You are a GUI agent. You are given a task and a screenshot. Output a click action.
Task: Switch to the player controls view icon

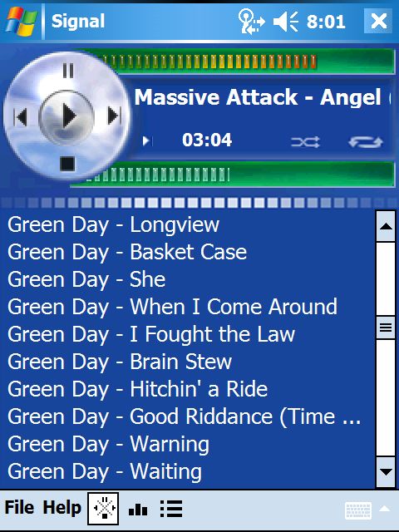[x=103, y=509]
